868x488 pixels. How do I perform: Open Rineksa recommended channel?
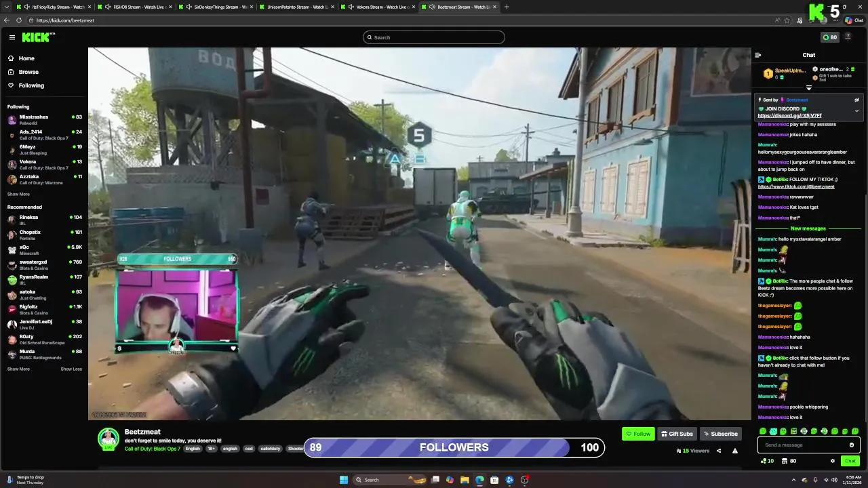(44, 220)
